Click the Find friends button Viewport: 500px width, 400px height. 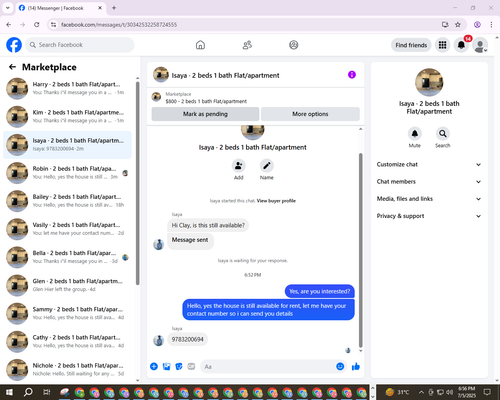pos(411,45)
